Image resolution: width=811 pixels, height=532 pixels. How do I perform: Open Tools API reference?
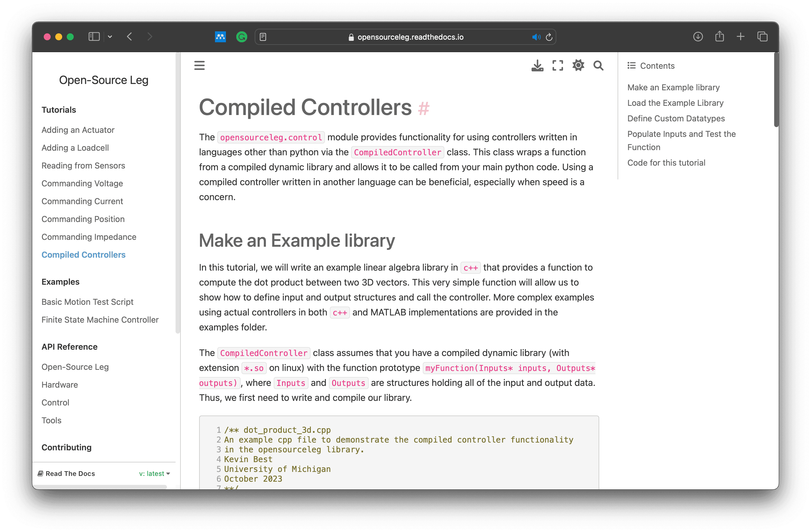52,420
